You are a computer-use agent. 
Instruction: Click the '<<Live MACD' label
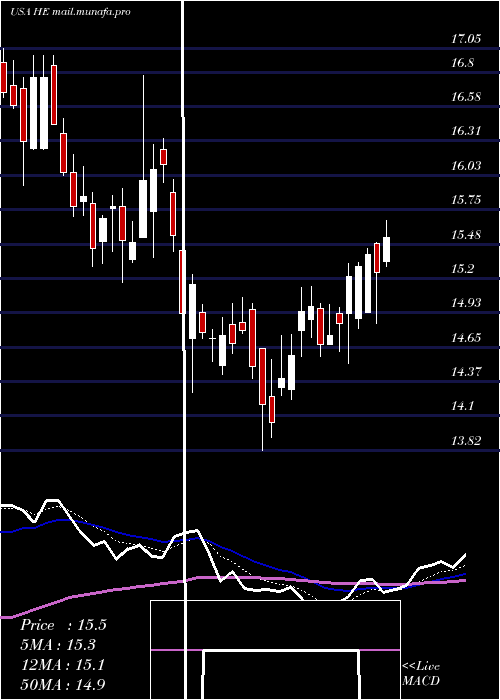click(421, 673)
